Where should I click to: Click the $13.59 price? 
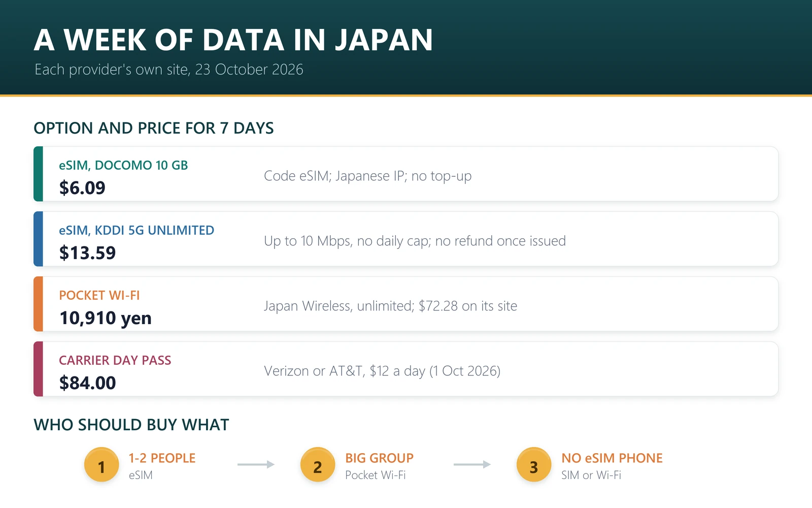click(x=87, y=253)
